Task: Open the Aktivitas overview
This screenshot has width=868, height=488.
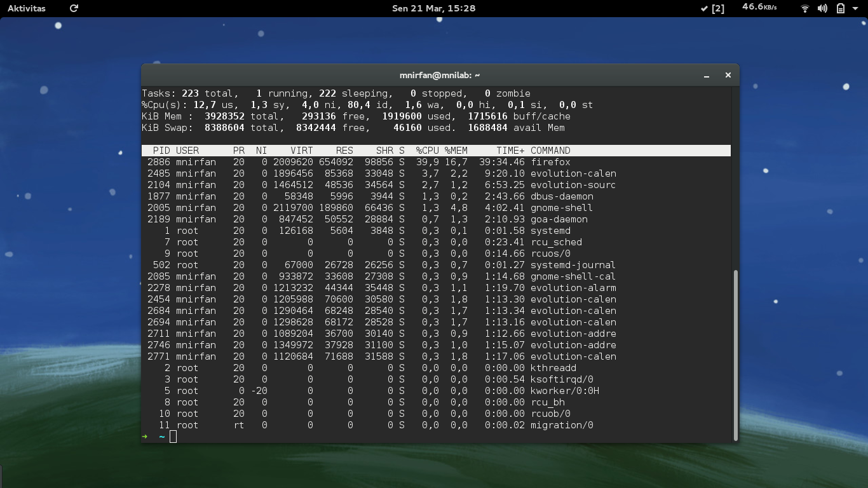Action: [x=26, y=8]
